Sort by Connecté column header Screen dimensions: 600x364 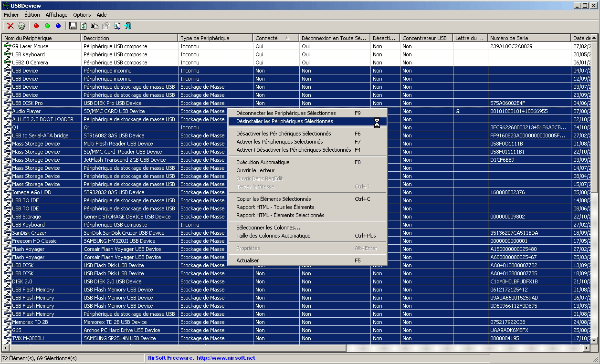coord(276,38)
